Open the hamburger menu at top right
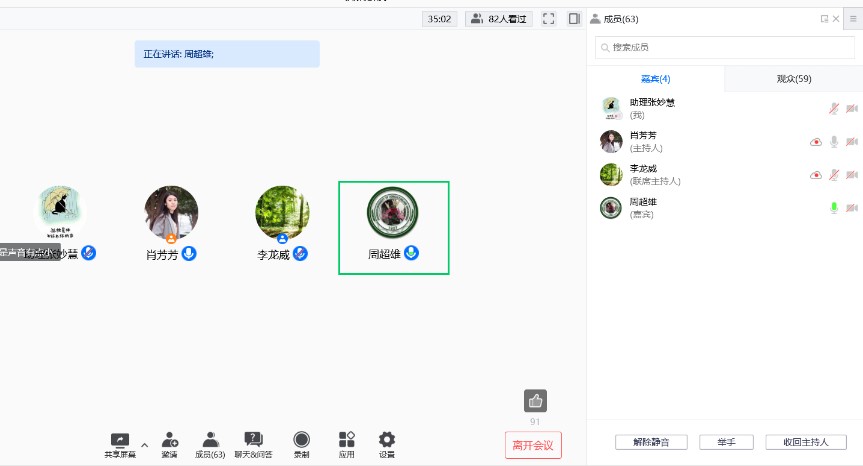Viewport: 863px width, 466px height. (x=852, y=18)
